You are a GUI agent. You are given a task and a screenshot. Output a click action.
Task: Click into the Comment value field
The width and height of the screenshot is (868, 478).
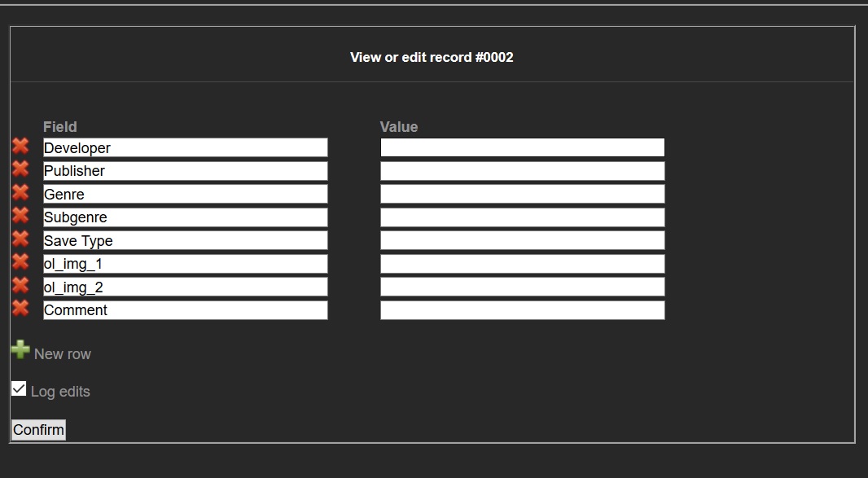[x=522, y=310]
